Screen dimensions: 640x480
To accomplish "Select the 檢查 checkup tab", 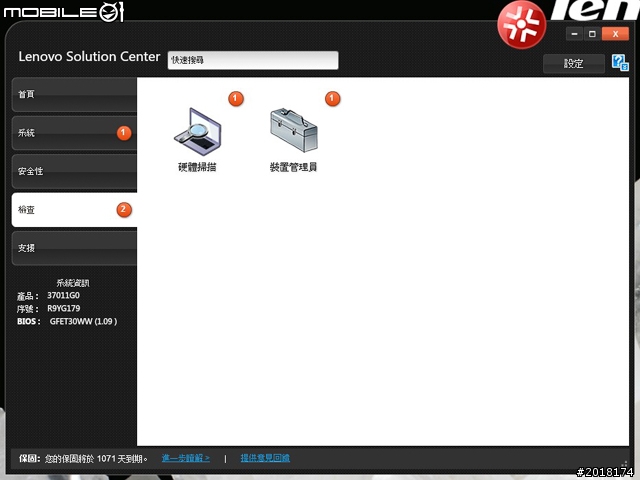I will [74, 210].
